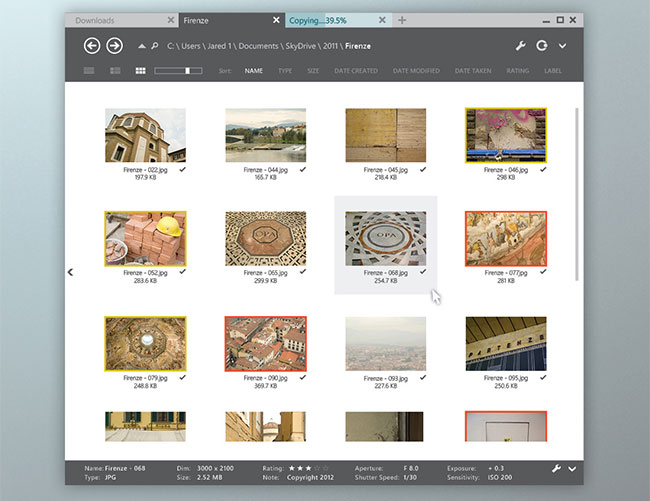Expand the left side panel arrow
Image resolution: width=650 pixels, height=501 pixels.
70,272
